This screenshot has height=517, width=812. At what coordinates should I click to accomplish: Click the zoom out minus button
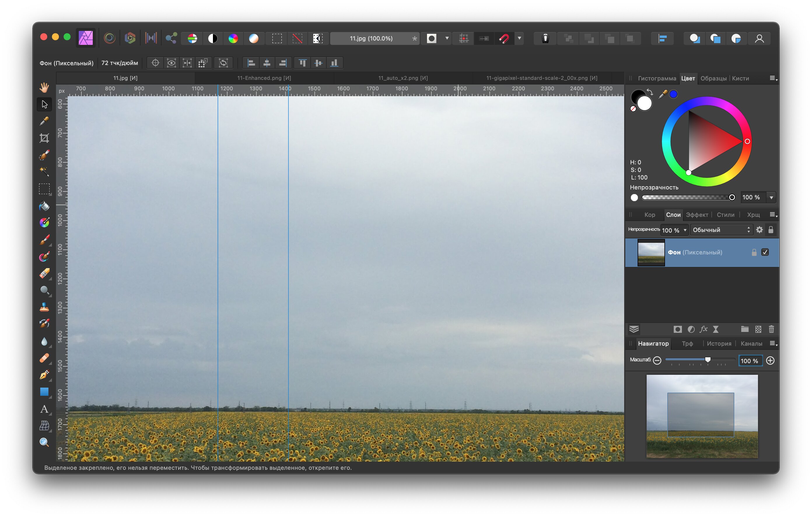657,360
